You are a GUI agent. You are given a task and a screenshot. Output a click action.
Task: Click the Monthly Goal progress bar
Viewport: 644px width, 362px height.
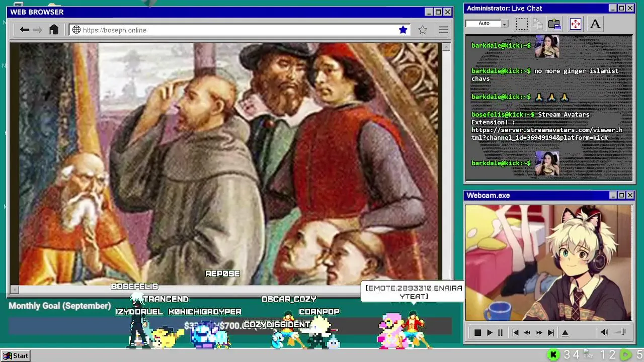coord(230,326)
